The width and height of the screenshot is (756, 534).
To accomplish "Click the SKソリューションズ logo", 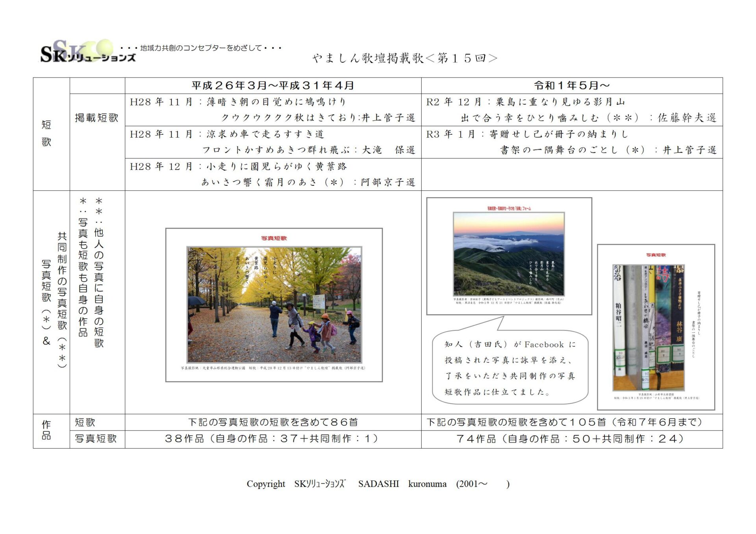I will click(88, 52).
